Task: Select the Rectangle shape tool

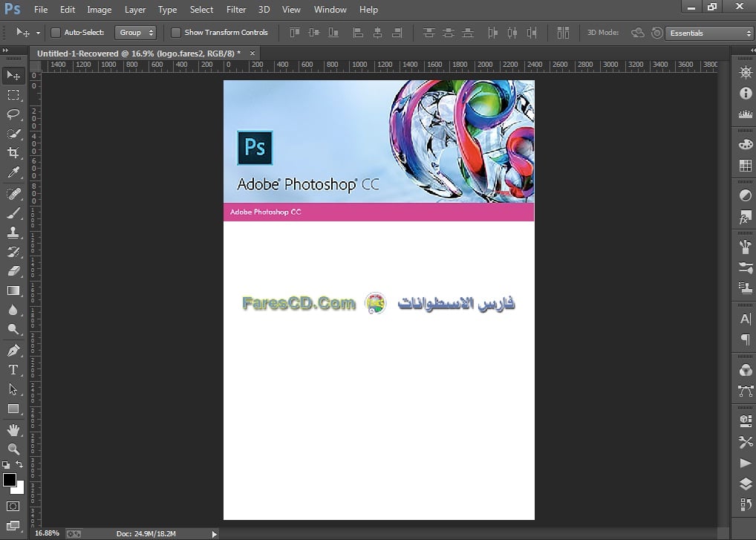Action: [x=13, y=409]
